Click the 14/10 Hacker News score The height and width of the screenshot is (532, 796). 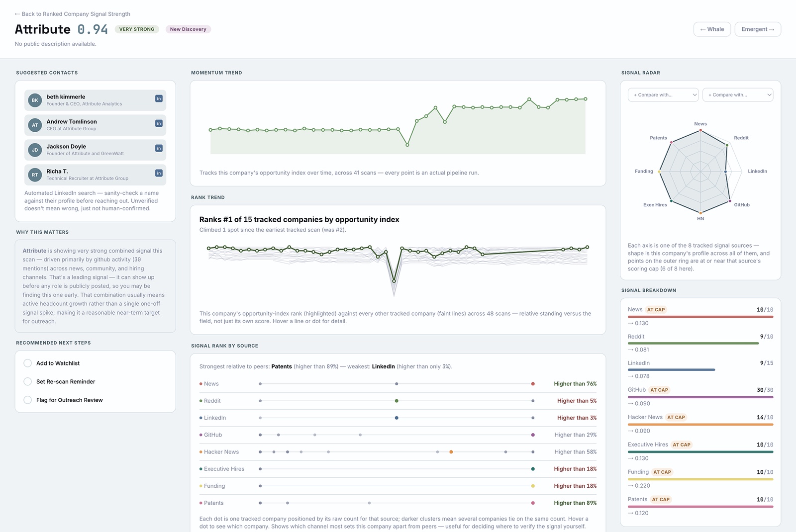point(765,418)
